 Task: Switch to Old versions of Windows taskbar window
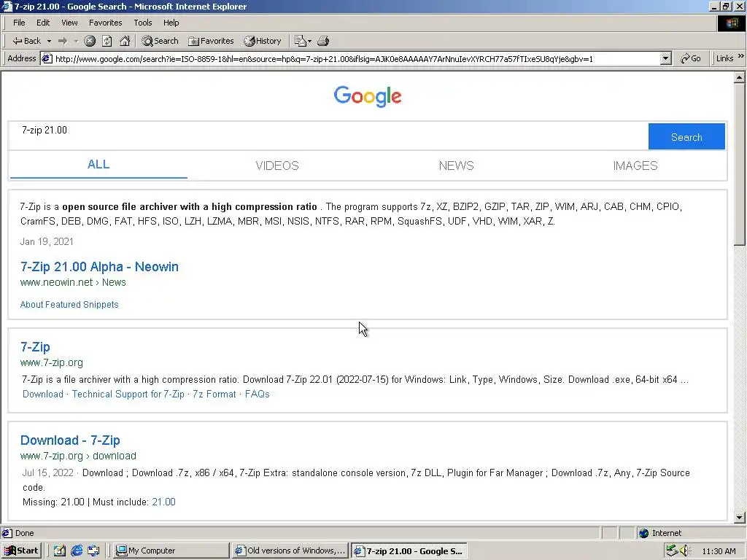[290, 551]
